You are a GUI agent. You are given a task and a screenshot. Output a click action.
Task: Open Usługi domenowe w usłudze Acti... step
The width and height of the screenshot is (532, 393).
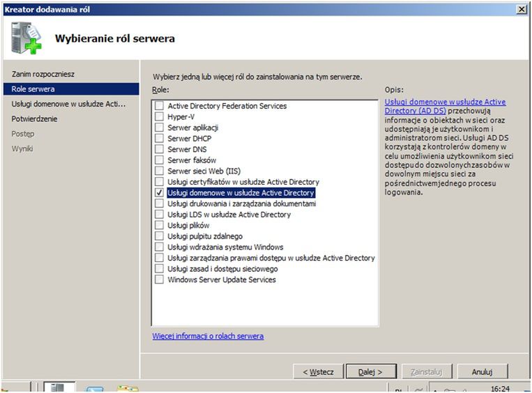[68, 104]
